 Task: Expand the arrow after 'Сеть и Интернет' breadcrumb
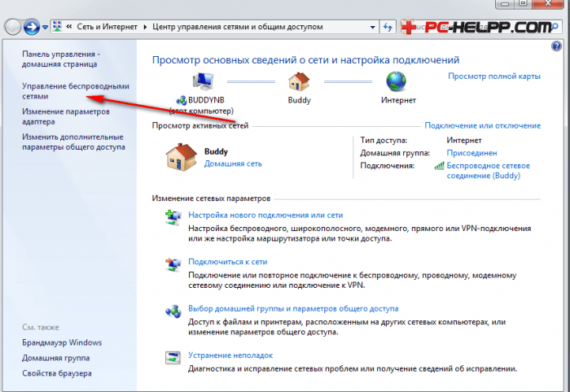[145, 27]
